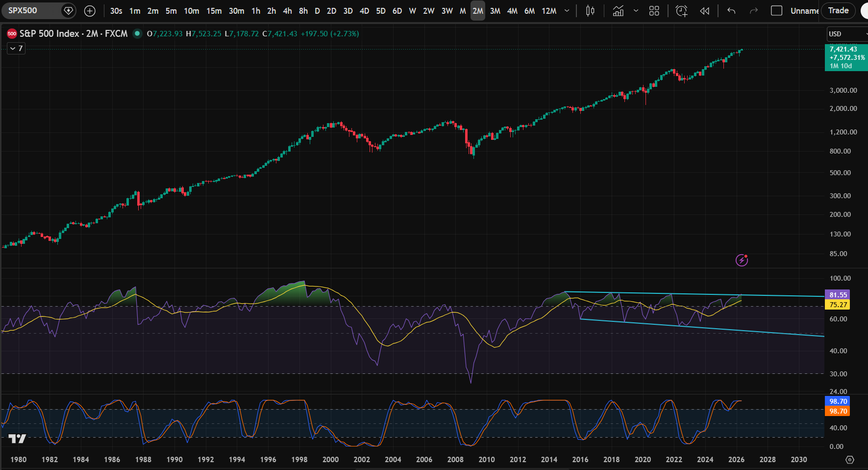This screenshot has height=470, width=868.
Task: Select the 15m interval
Action: pyautogui.click(x=214, y=11)
